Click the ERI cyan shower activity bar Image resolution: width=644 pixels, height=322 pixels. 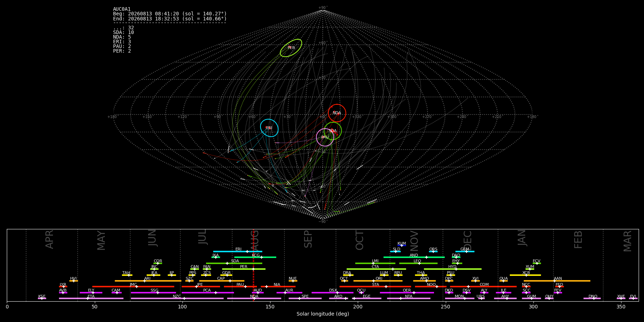tap(238, 252)
